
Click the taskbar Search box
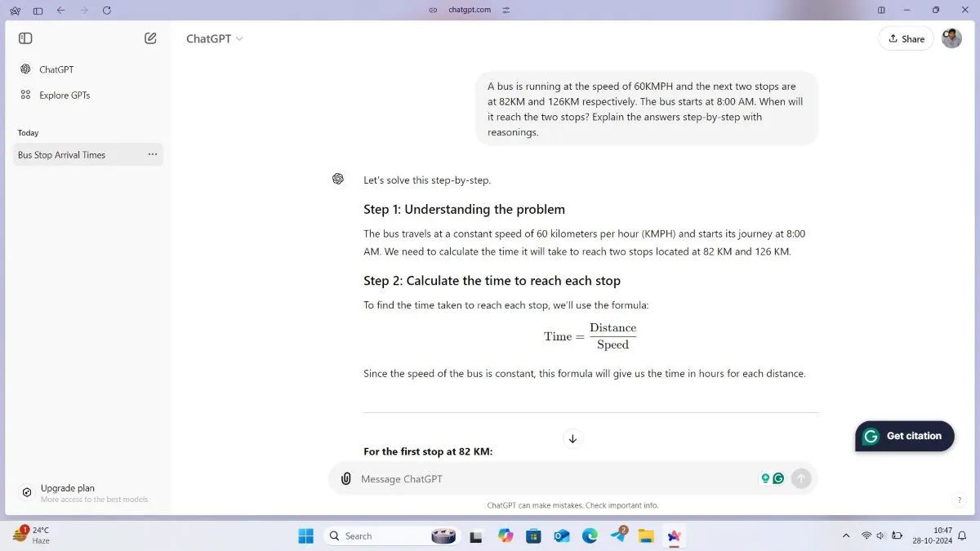(390, 535)
